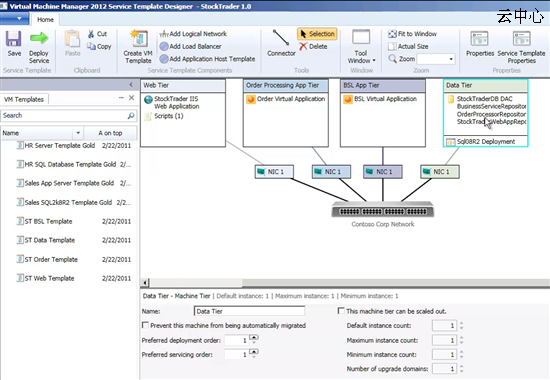Select the Order Processing App Tier header
Image resolution: width=550 pixels, height=380 pixels.
pyautogui.click(x=286, y=85)
